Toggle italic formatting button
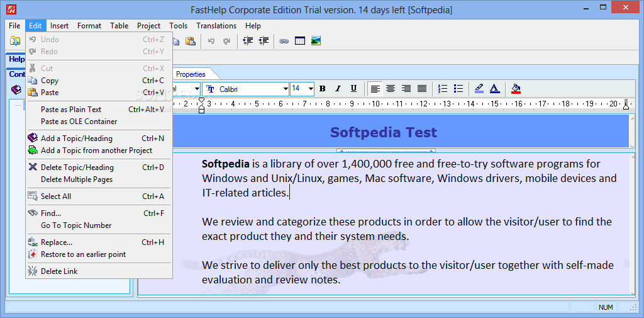644x318 pixels. pos(338,88)
